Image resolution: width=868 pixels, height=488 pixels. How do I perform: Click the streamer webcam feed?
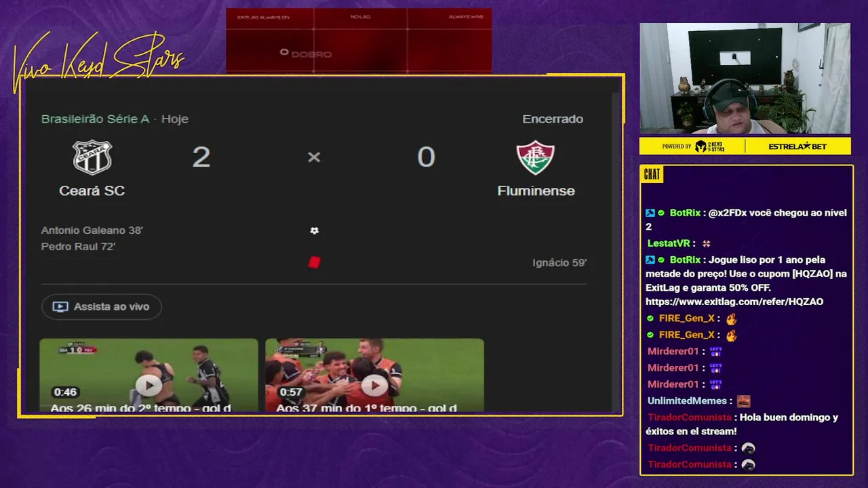pyautogui.click(x=745, y=79)
